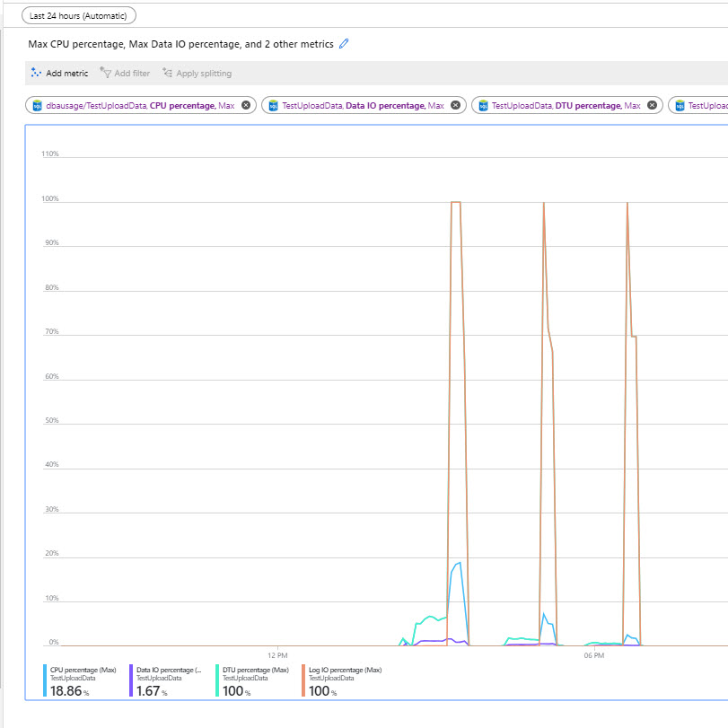Click SQL icon in Data IO percentage chip
The height and width of the screenshot is (728, 728).
tap(274, 106)
